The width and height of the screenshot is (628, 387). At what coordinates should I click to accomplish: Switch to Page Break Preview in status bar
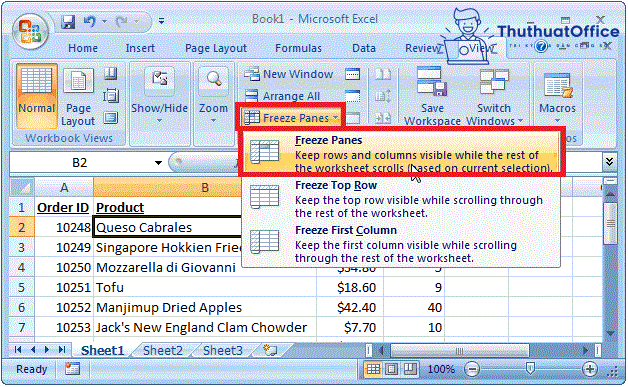click(410, 369)
